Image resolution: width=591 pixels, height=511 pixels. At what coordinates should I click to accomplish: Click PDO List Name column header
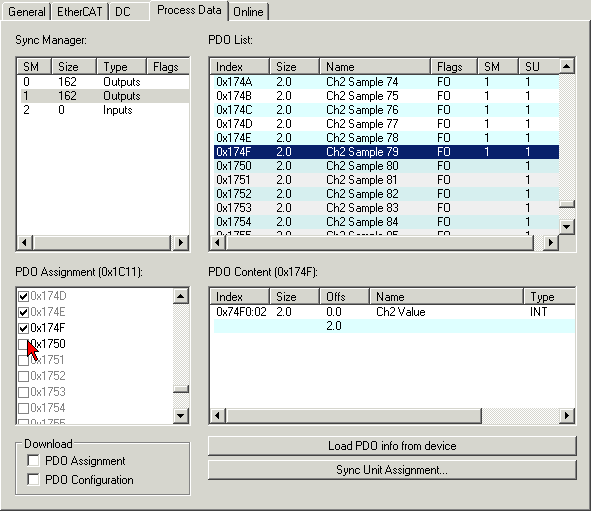[375, 67]
